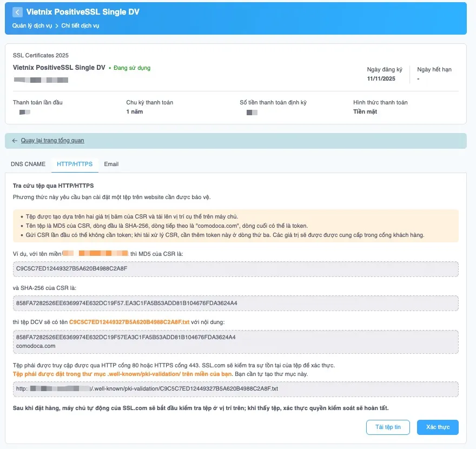The width and height of the screenshot is (476, 449).
Task: Click the DCV file content box with comodoca.com
Action: (235, 341)
